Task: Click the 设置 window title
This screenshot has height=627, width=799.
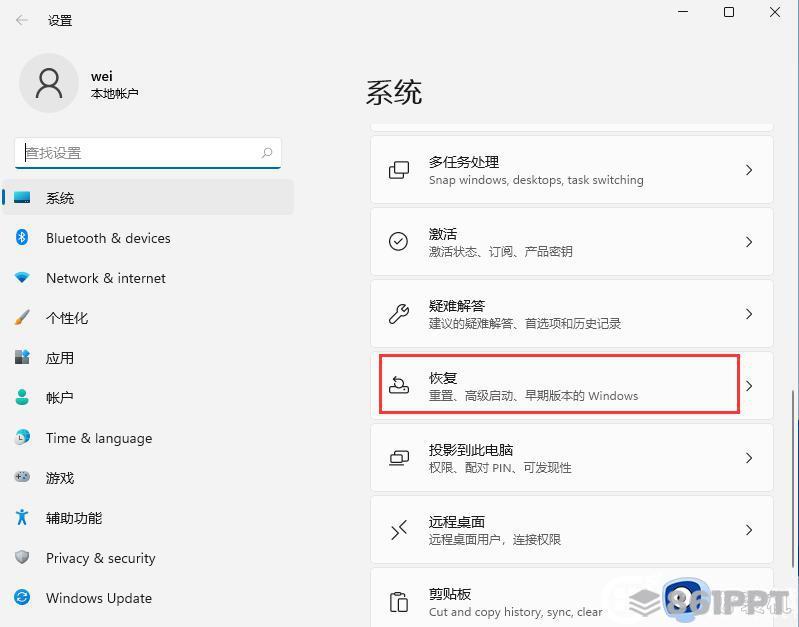Action: pos(60,21)
